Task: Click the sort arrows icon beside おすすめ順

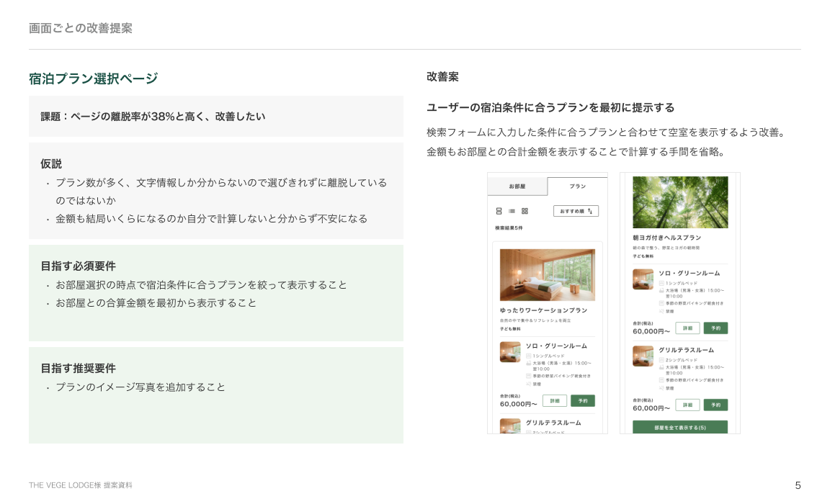Action: tap(590, 211)
